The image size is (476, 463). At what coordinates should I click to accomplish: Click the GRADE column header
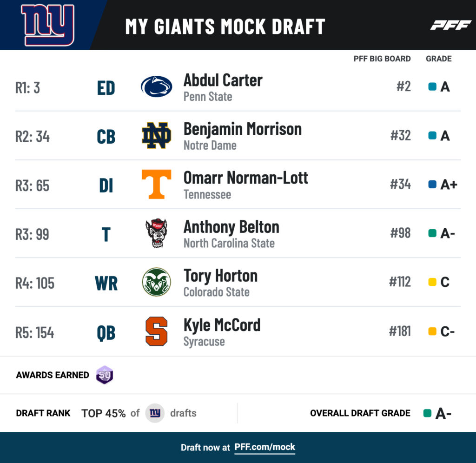click(x=439, y=59)
